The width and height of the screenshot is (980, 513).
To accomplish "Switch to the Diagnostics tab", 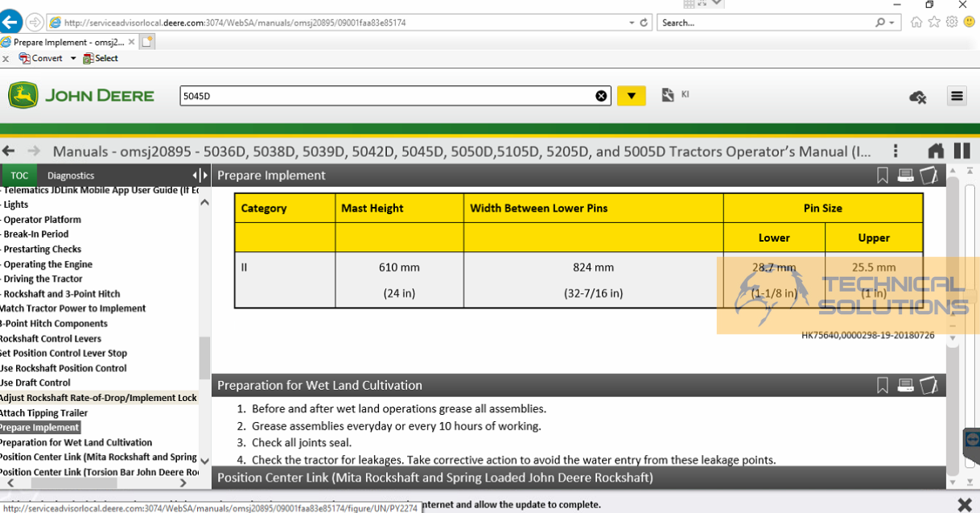I will (71, 175).
